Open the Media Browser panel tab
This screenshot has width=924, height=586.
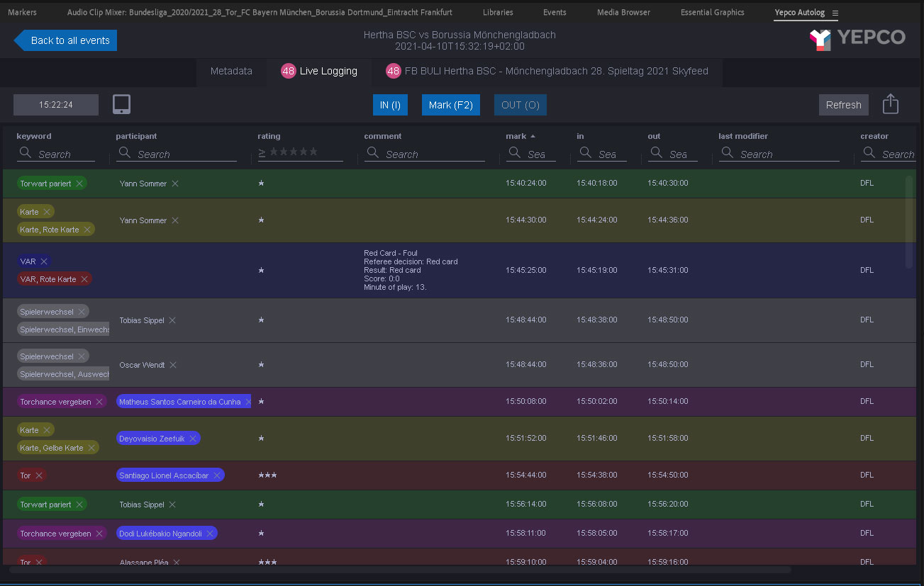(x=623, y=12)
